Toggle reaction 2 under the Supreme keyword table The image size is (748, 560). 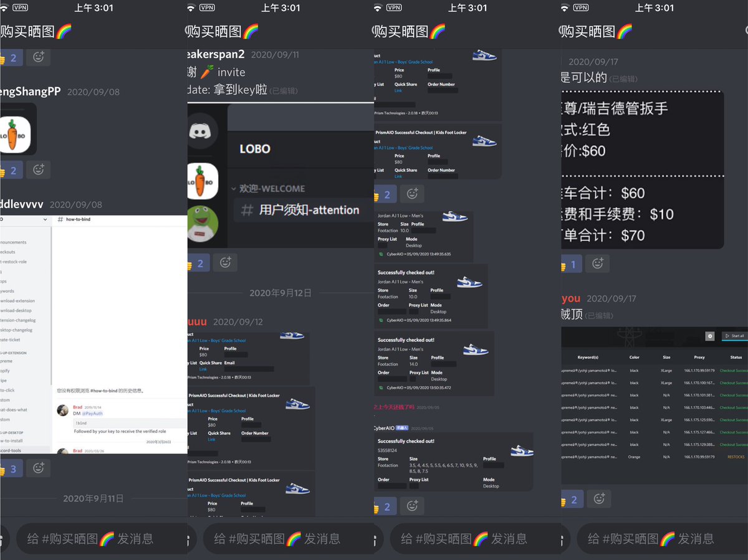tap(572, 499)
